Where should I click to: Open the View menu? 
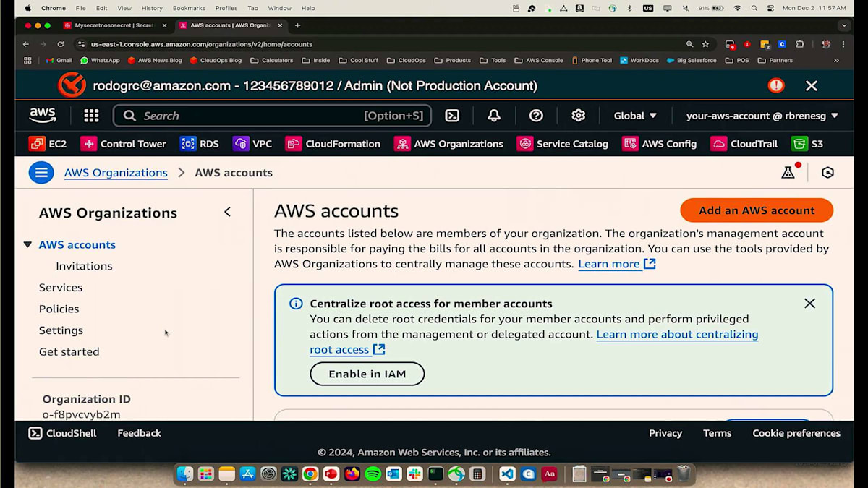click(x=124, y=8)
